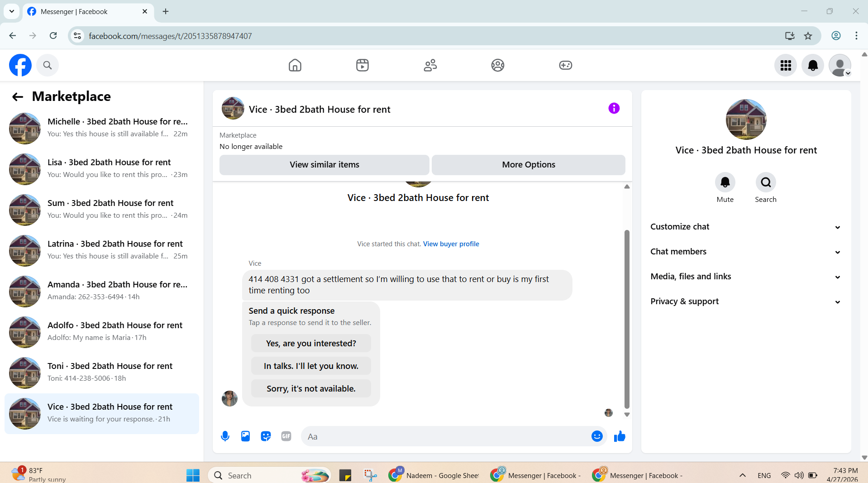The width and height of the screenshot is (868, 483).
Task: Expand the Privacy & support section
Action: tap(746, 301)
